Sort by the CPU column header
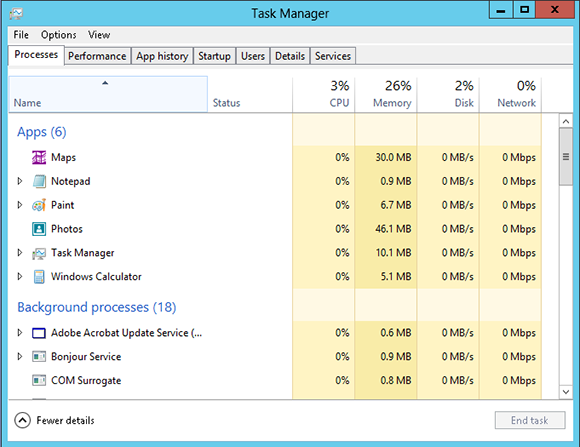 (324, 94)
